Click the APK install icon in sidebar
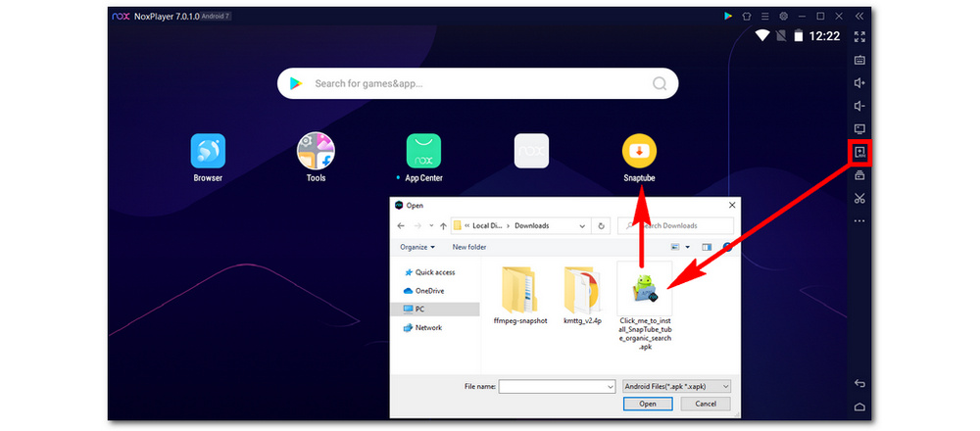Screen dimensions: 980x431 tap(859, 153)
